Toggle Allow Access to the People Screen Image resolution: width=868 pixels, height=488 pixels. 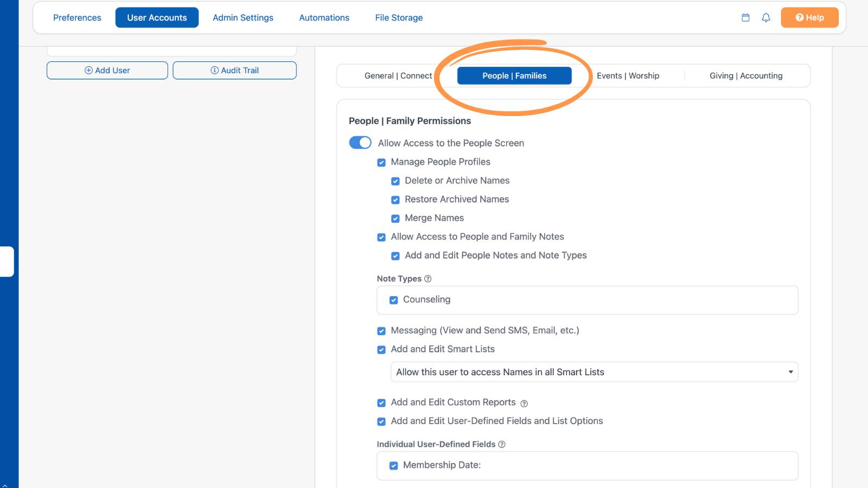(360, 143)
